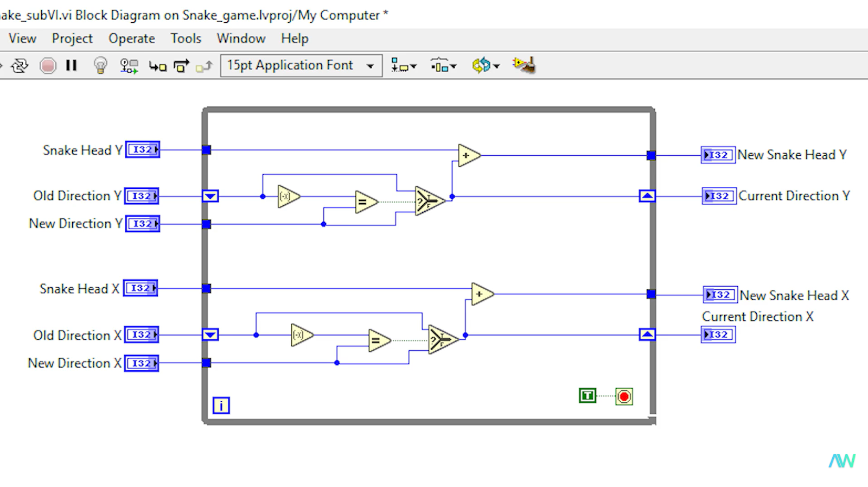Select the Snake Head Y I32 control terminal
The height and width of the screenshot is (487, 868).
click(x=143, y=149)
